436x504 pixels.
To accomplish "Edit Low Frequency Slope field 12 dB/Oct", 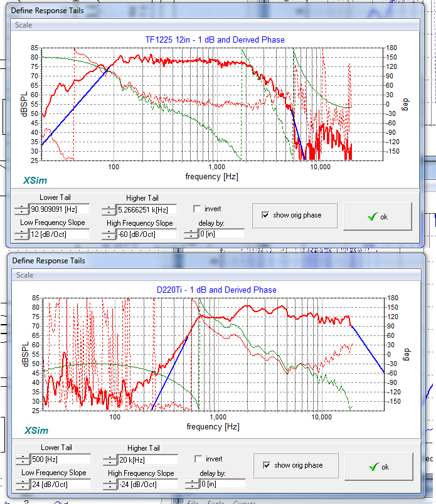I will pyautogui.click(x=59, y=234).
